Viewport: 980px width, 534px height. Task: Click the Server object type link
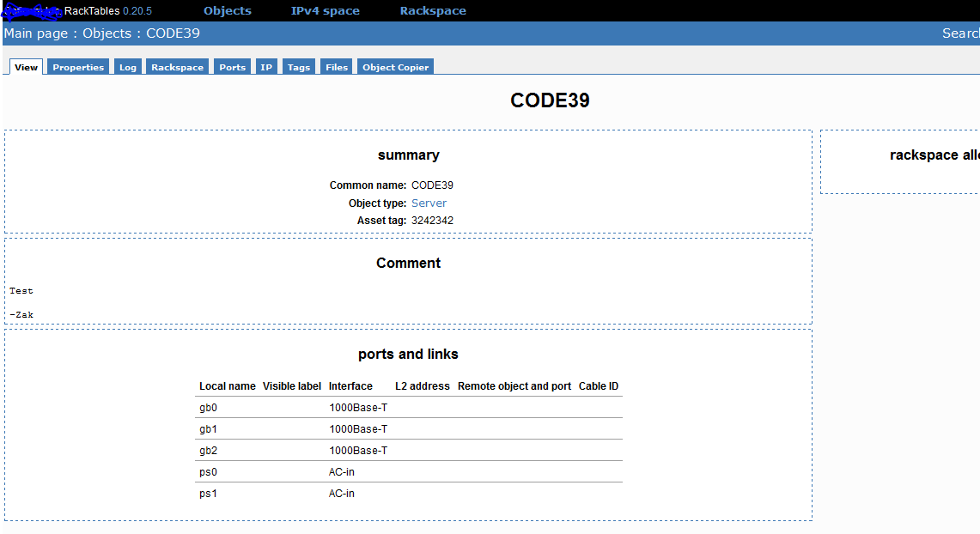tap(429, 203)
